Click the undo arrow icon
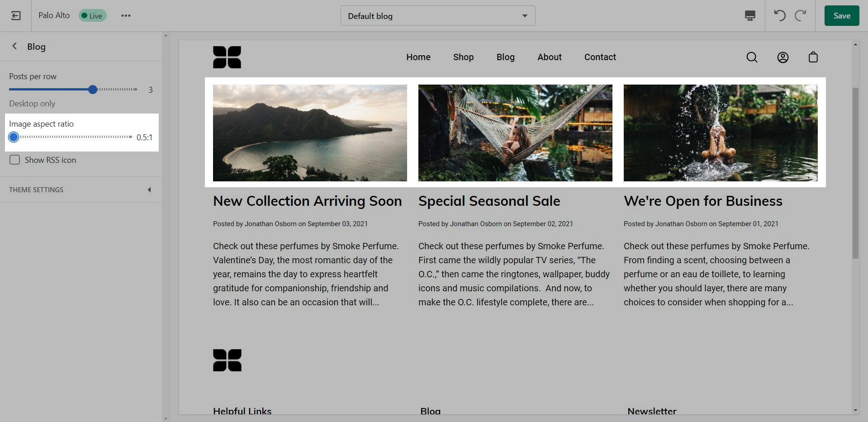The width and height of the screenshot is (868, 422). pos(779,16)
